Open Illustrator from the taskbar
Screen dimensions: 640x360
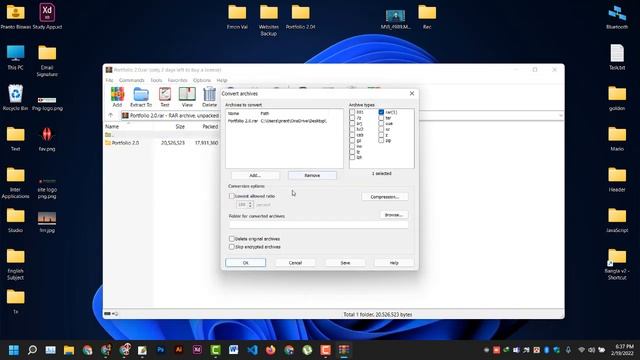coord(179,350)
